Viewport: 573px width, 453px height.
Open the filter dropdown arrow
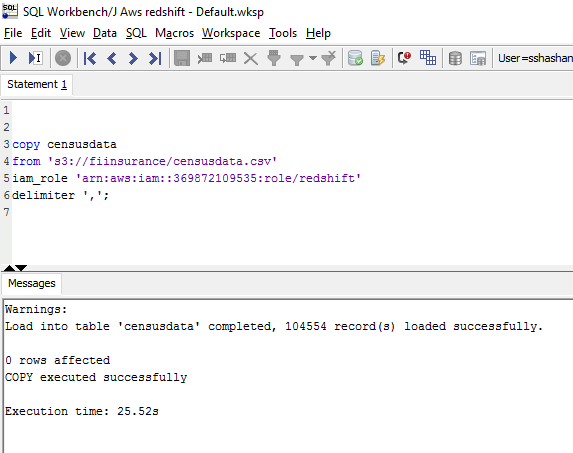pyautogui.click(x=313, y=58)
